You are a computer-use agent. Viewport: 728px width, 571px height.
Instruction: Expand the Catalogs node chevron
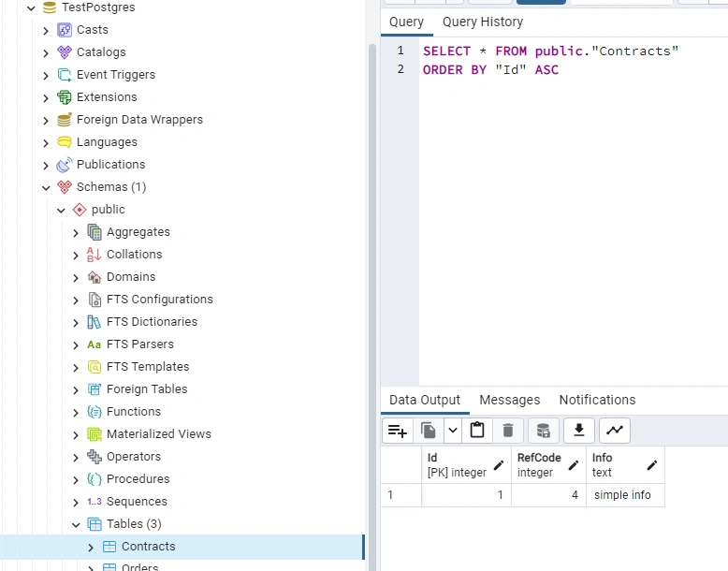(x=46, y=53)
